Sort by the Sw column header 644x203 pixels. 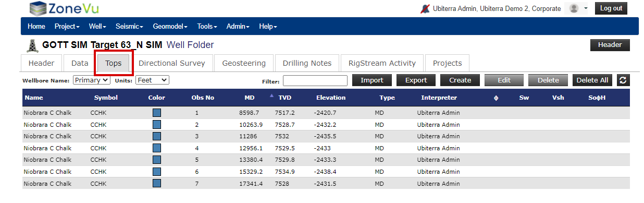[524, 98]
